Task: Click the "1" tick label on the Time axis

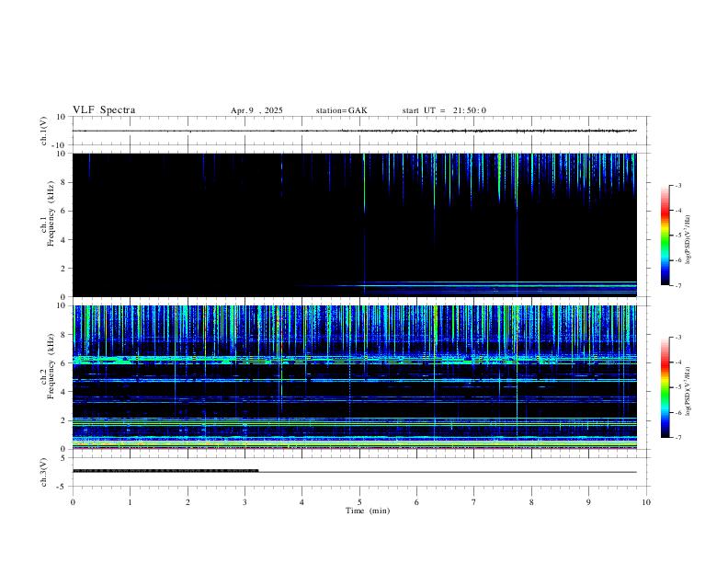Action: (x=130, y=502)
